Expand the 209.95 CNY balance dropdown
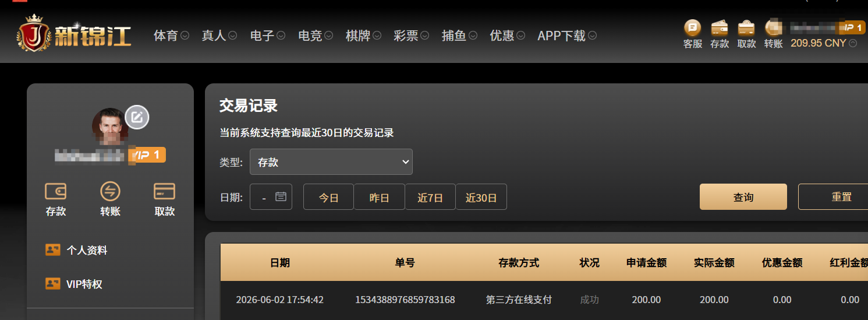The height and width of the screenshot is (320, 868). (853, 43)
